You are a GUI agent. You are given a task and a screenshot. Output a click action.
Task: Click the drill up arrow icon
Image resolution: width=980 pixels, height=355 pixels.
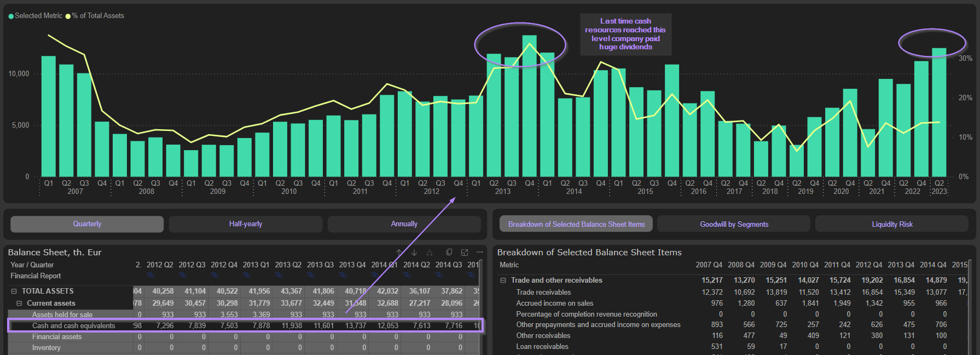point(399,253)
